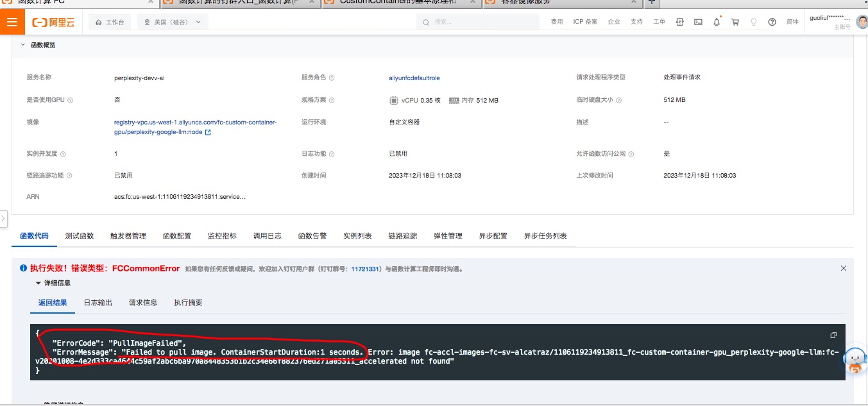Open the mobile app download icon

click(680, 22)
